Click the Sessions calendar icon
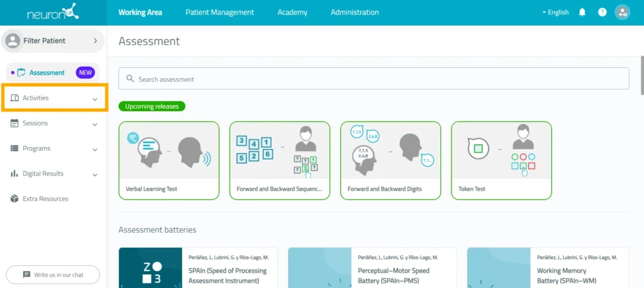 pyautogui.click(x=14, y=123)
